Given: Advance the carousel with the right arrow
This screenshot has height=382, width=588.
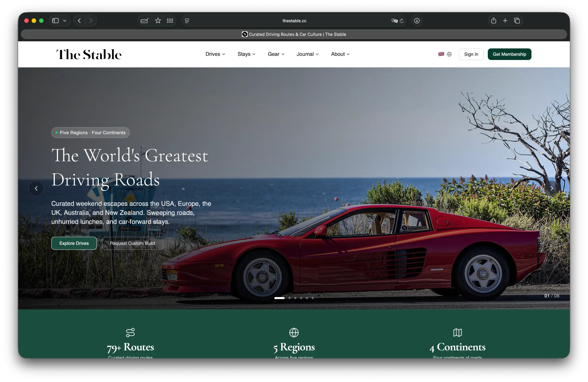Looking at the screenshot, I should tap(552, 188).
